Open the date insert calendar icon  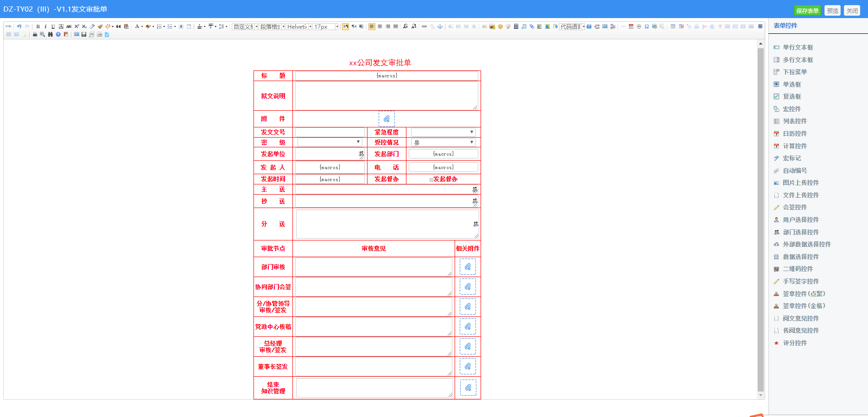click(631, 26)
